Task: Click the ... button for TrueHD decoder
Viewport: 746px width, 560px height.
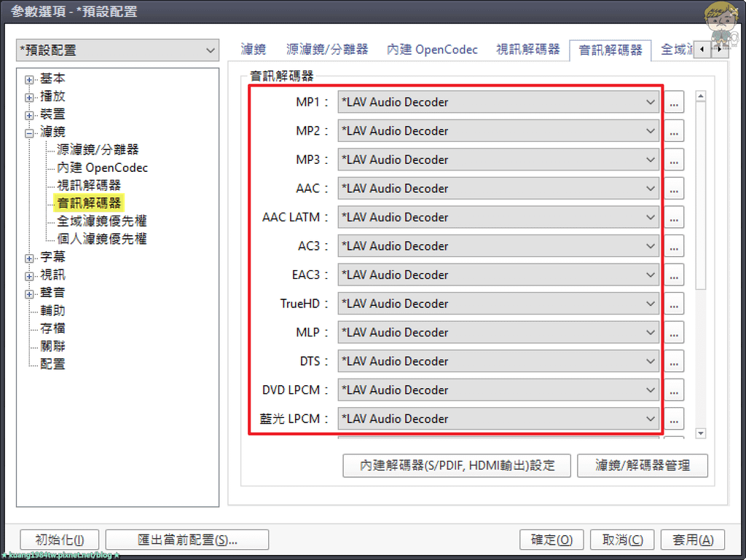Action: (x=674, y=303)
